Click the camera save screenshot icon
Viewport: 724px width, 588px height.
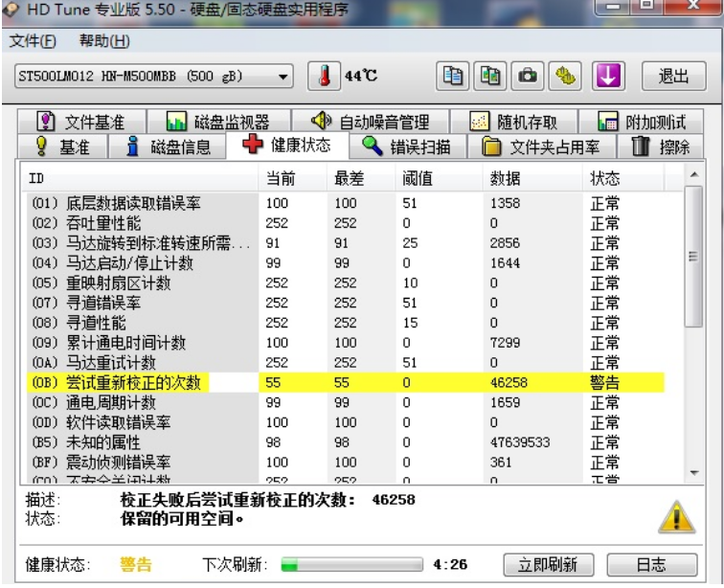(x=527, y=76)
